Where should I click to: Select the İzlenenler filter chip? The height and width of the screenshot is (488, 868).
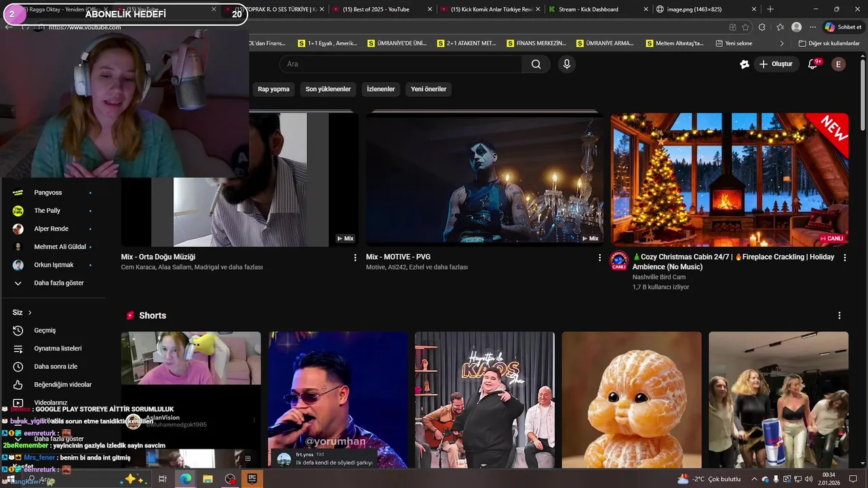pyautogui.click(x=380, y=89)
